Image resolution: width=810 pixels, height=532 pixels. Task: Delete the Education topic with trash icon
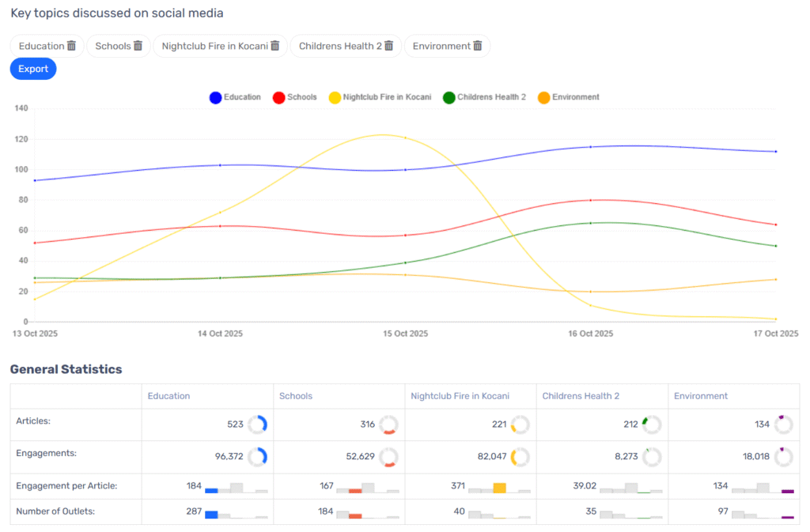[x=71, y=46]
